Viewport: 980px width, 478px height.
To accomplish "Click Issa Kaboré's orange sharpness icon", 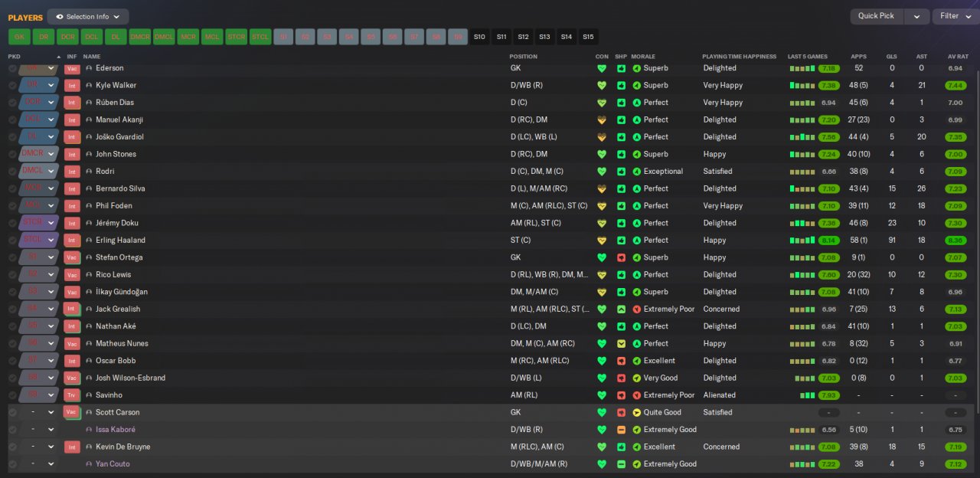I will (621, 430).
